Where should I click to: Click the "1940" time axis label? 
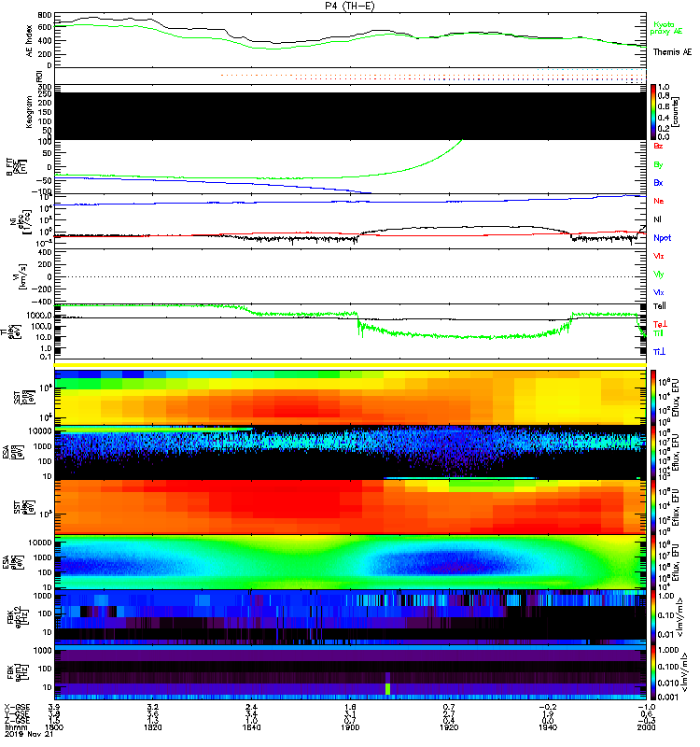(548, 727)
